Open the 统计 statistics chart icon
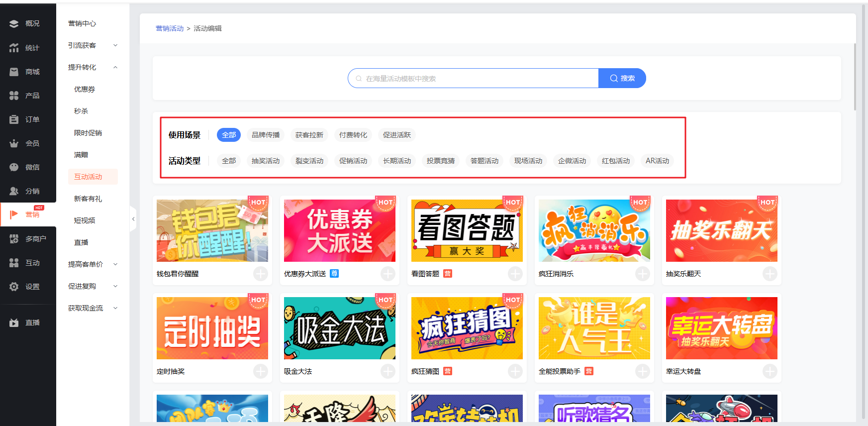 click(14, 48)
